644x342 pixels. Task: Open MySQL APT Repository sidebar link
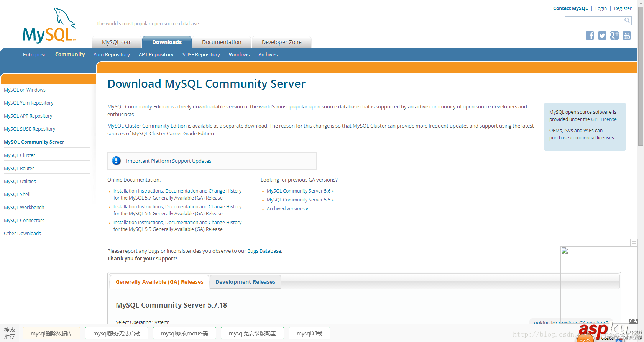pyautogui.click(x=28, y=116)
